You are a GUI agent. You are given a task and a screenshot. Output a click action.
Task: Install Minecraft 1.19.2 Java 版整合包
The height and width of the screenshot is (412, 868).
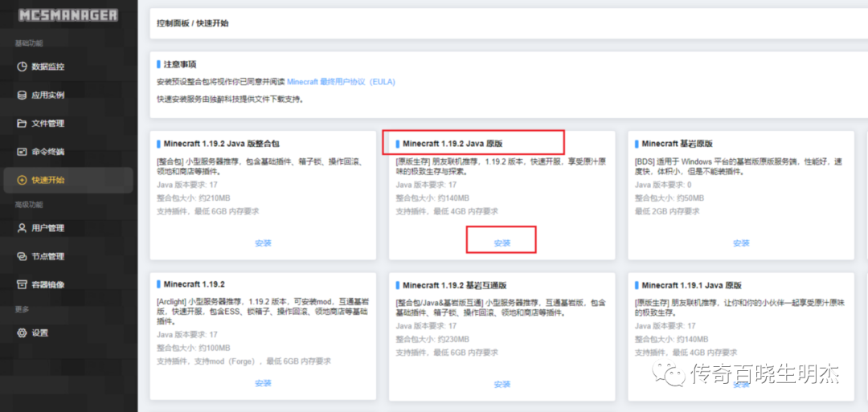click(x=263, y=243)
